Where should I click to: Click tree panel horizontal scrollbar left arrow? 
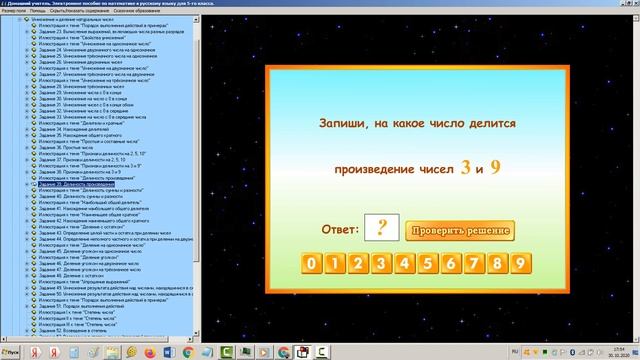[x=3, y=339]
